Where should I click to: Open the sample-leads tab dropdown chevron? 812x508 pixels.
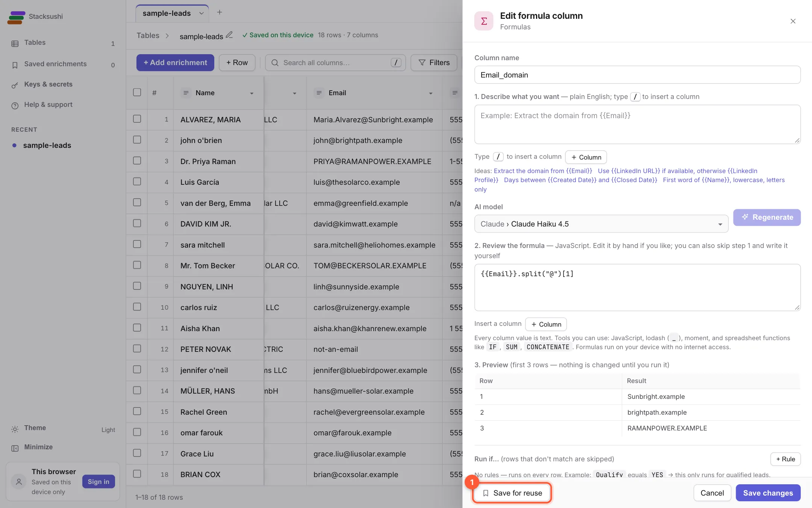coord(201,14)
